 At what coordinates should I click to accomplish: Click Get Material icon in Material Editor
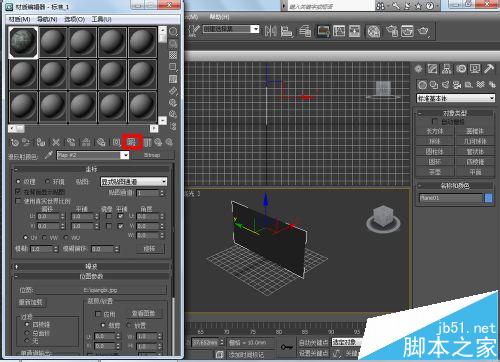tap(15, 143)
